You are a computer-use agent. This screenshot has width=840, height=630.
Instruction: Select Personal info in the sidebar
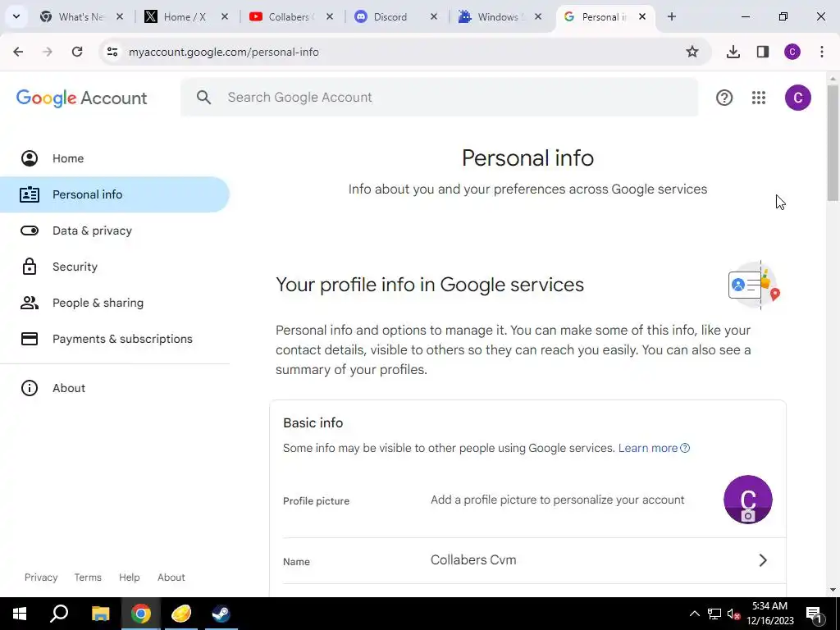(x=115, y=194)
